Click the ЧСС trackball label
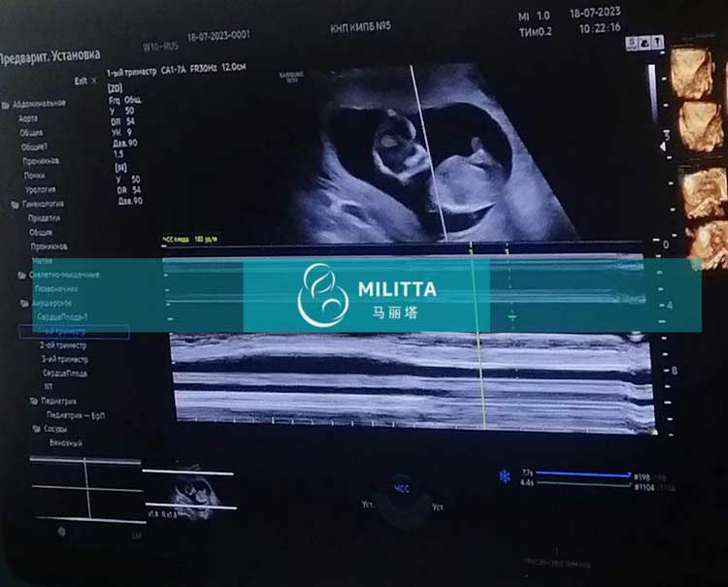This screenshot has width=728, height=587. (x=402, y=489)
